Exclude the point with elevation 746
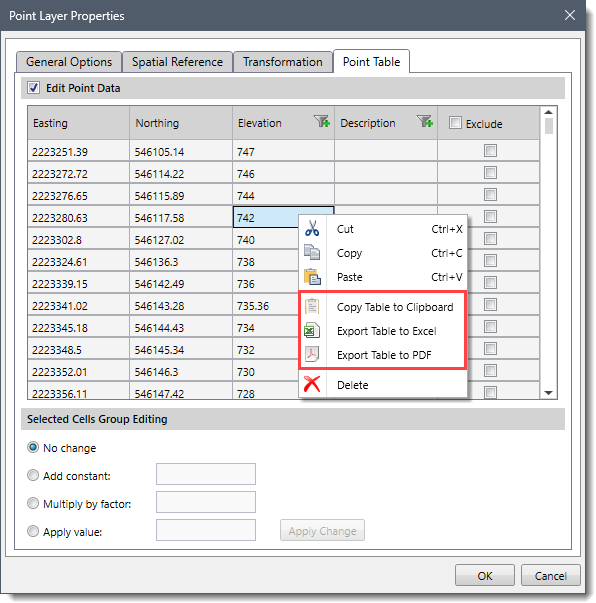Screen dimensions: 596x603 click(x=490, y=172)
